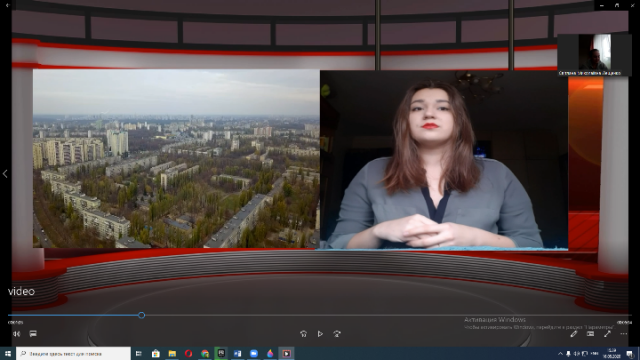The width and height of the screenshot is (640, 360).
Task: Skip forward 30 seconds
Action: point(337,334)
